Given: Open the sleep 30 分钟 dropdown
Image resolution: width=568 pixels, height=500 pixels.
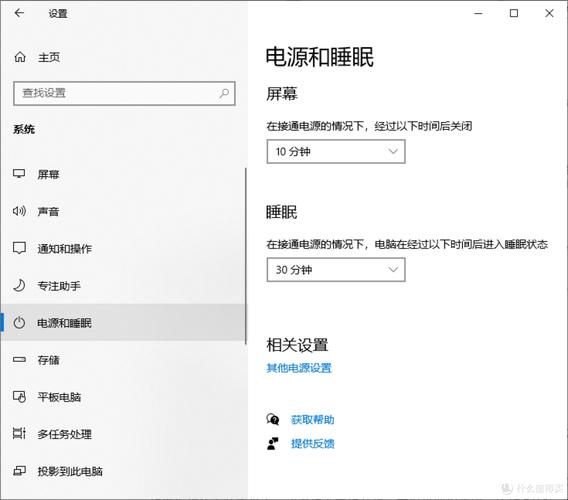Looking at the screenshot, I should tap(336, 270).
